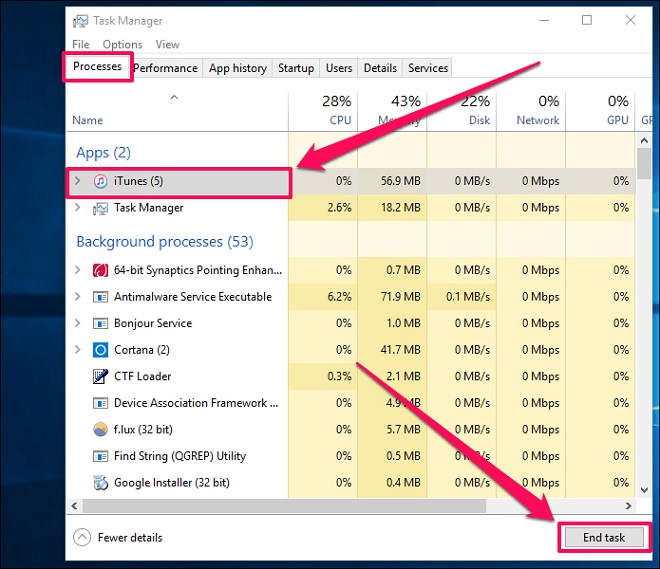
Task: Toggle sort direction arrow above Name column
Action: (x=174, y=98)
